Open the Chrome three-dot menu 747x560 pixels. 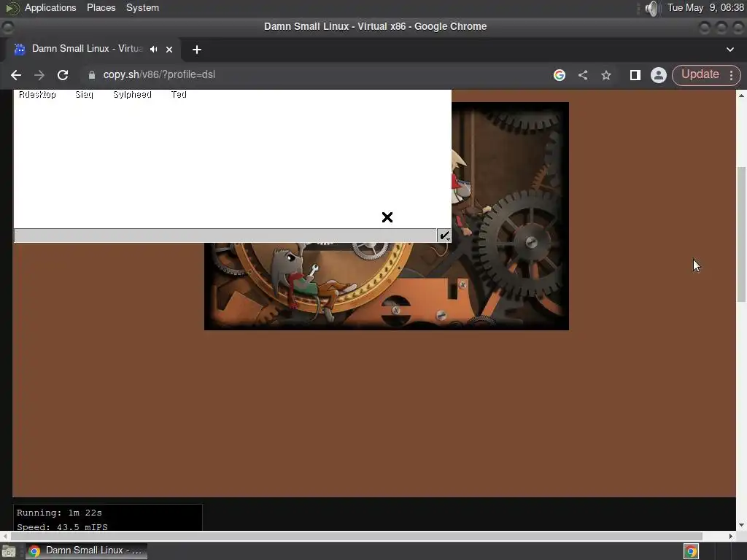(731, 75)
